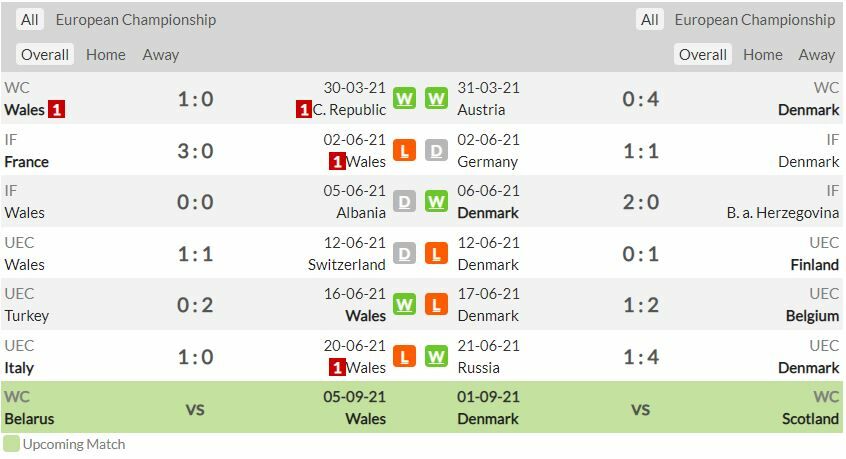The image size is (846, 459).
Task: Open the Austria vs Denmark 0:4 result
Action: click(641, 99)
